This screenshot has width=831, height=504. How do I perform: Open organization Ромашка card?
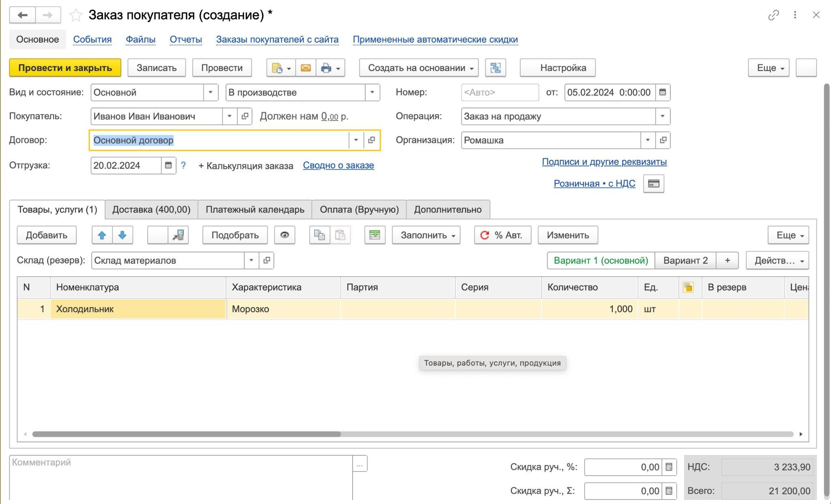pos(663,140)
